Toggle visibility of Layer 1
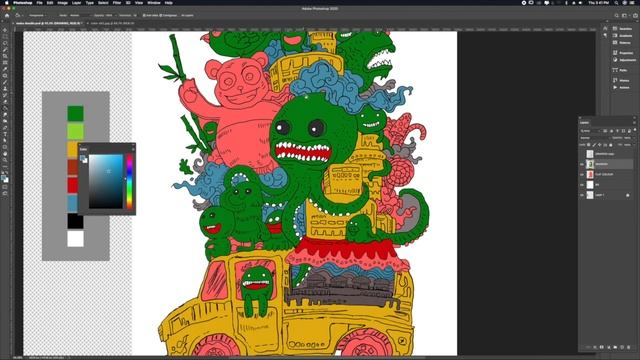This screenshot has width=640, height=360. tap(582, 195)
